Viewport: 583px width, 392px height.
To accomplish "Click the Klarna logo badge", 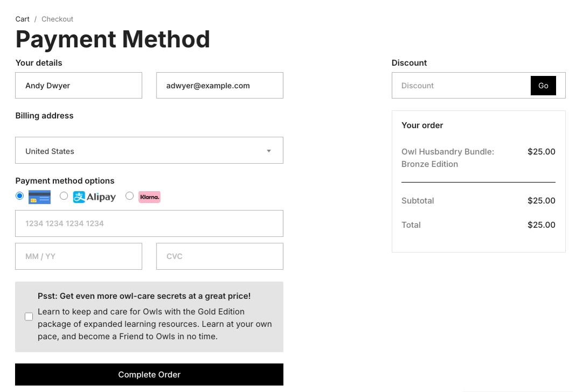I will tap(149, 197).
